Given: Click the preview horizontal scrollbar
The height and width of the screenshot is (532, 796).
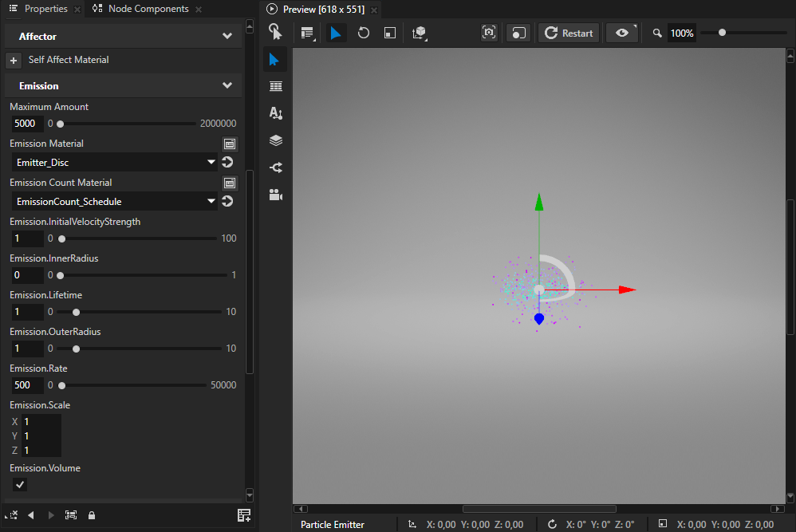Looking at the screenshot, I should (x=539, y=509).
